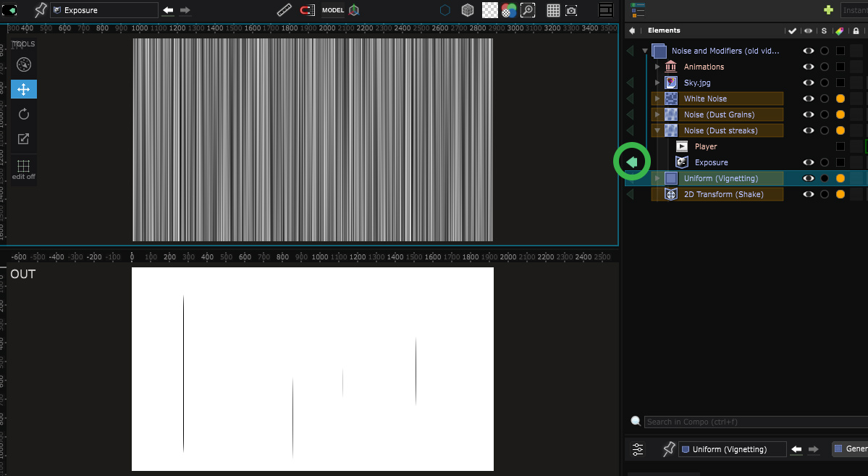The width and height of the screenshot is (868, 476).
Task: Click the Search in Compo field
Action: click(x=753, y=422)
